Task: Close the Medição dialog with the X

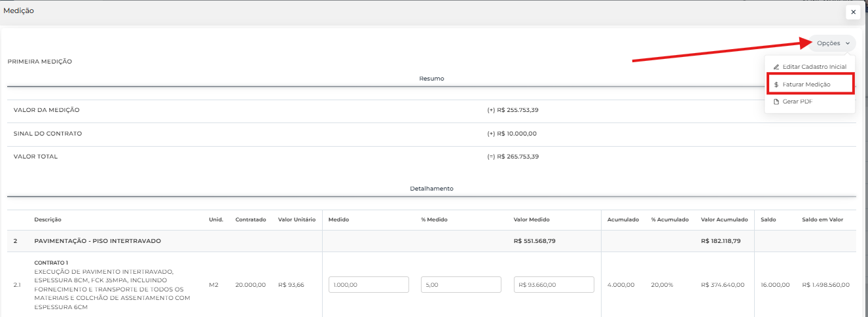Action: coord(853,12)
